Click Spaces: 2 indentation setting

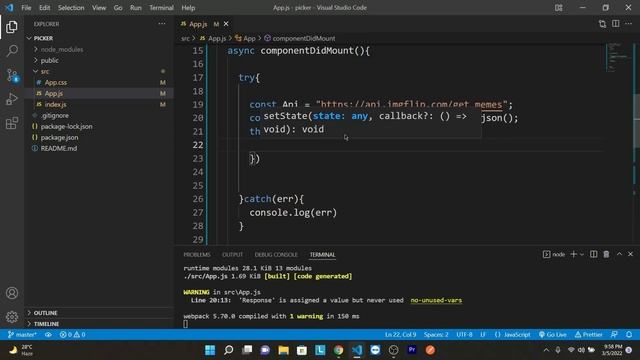coord(436,335)
